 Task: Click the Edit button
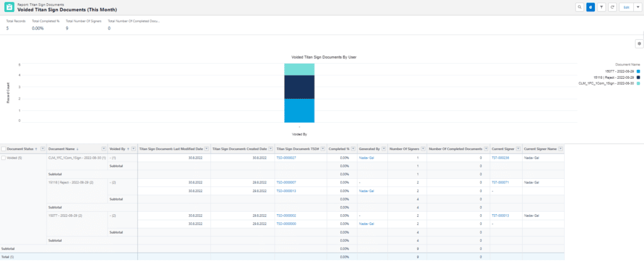click(x=625, y=7)
